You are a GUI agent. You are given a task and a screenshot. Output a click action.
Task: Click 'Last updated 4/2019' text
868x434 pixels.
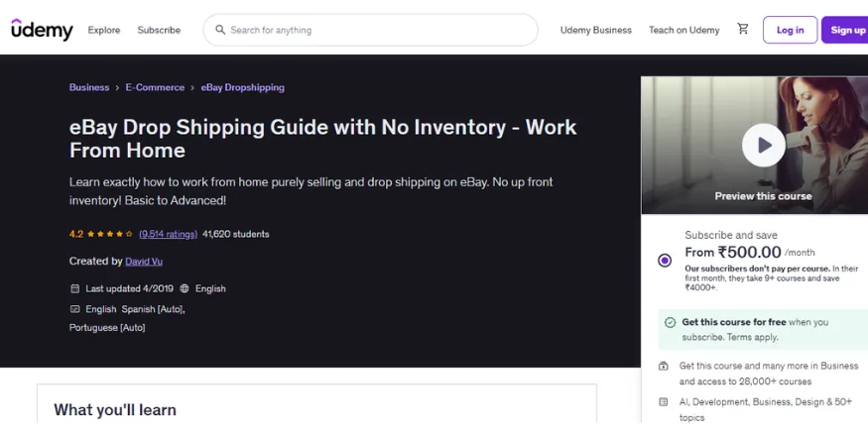[x=130, y=288]
